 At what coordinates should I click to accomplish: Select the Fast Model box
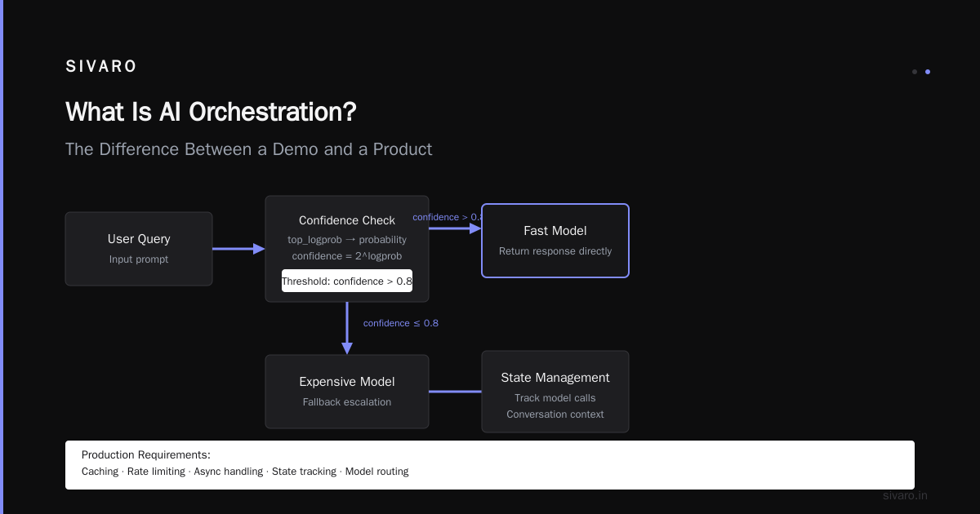555,241
